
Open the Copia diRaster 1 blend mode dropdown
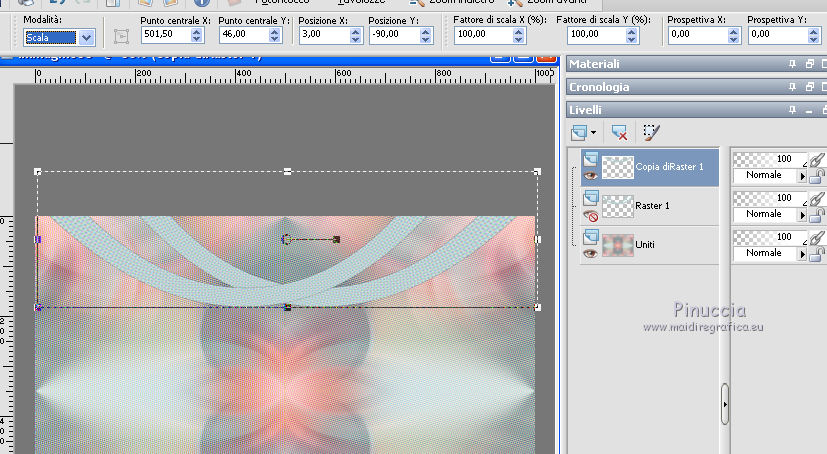click(x=802, y=176)
